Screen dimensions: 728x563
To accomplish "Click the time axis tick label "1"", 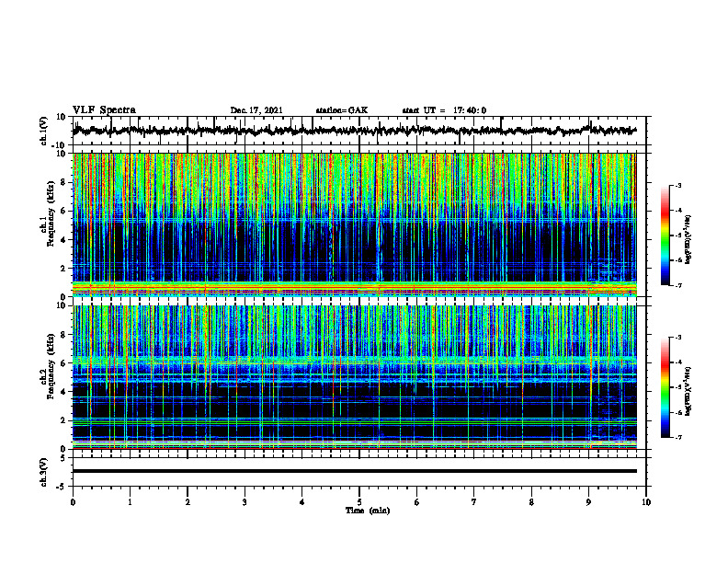I will pos(130,502).
